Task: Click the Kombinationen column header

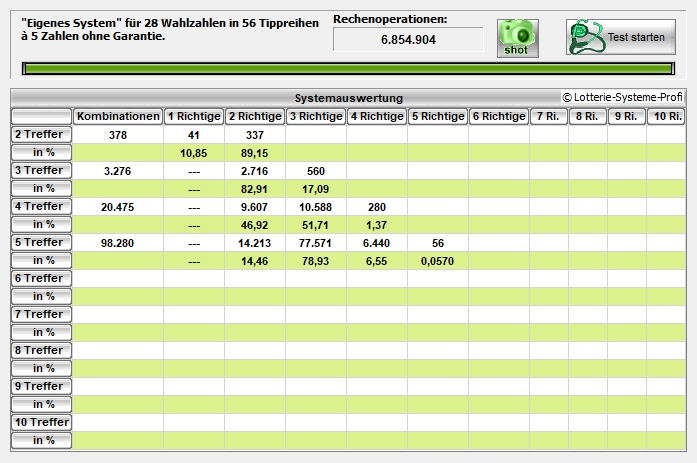Action: (118, 116)
